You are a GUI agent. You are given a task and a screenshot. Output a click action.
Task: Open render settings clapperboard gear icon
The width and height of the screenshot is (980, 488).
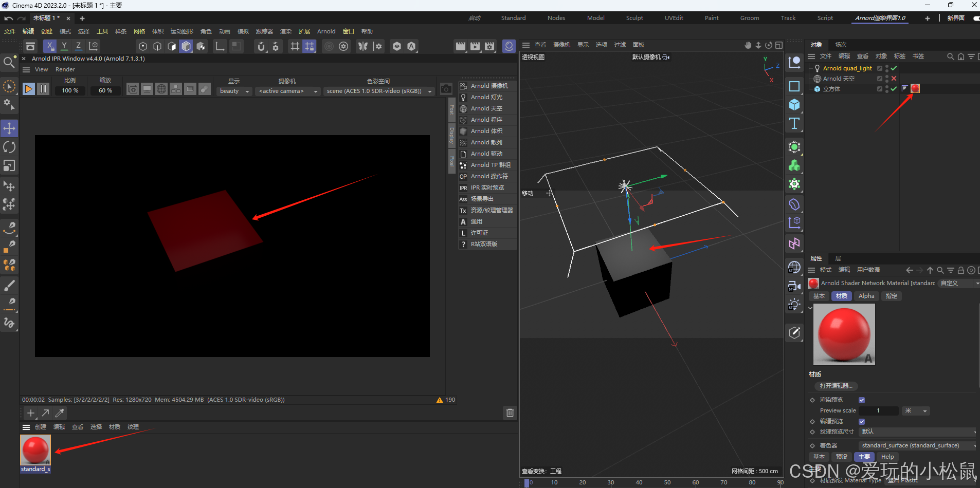pyautogui.click(x=489, y=46)
